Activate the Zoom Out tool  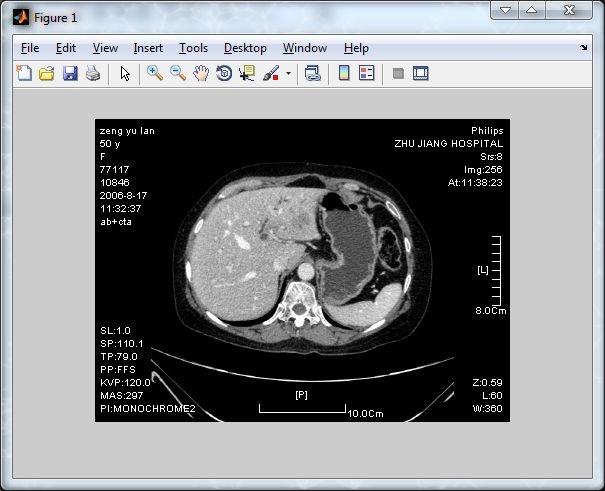tap(178, 73)
